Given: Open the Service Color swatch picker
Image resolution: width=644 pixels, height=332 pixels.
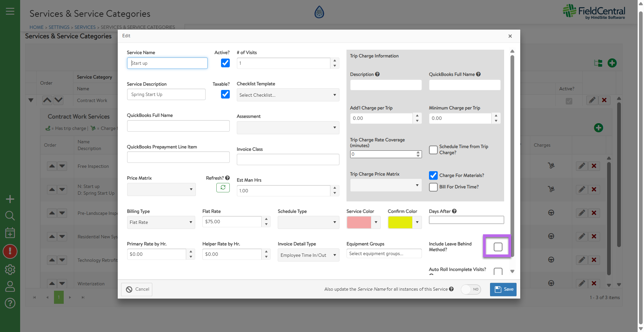Looking at the screenshot, I should (363, 222).
